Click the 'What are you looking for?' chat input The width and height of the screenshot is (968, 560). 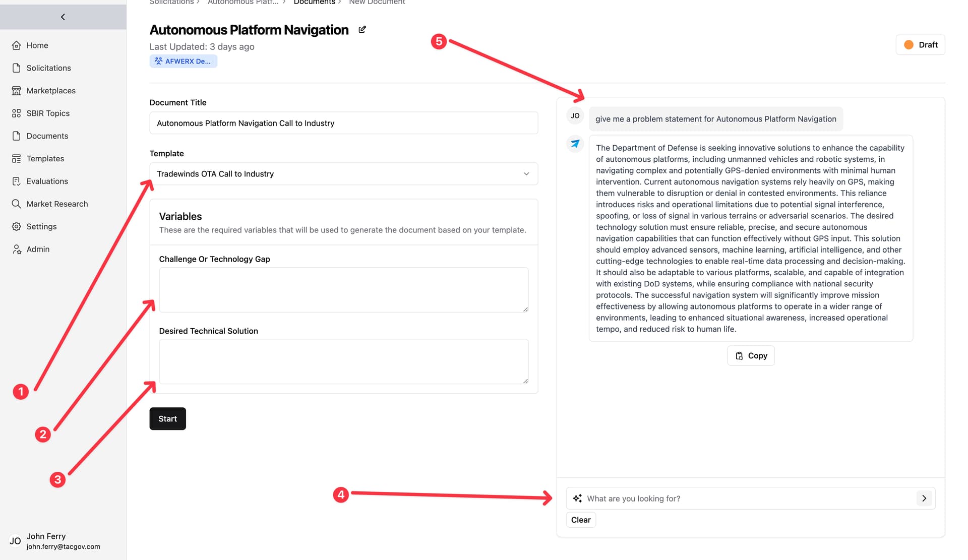[x=751, y=499]
